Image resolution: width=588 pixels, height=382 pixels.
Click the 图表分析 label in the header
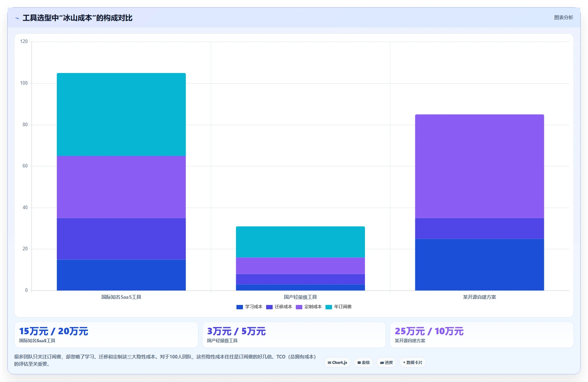point(563,17)
